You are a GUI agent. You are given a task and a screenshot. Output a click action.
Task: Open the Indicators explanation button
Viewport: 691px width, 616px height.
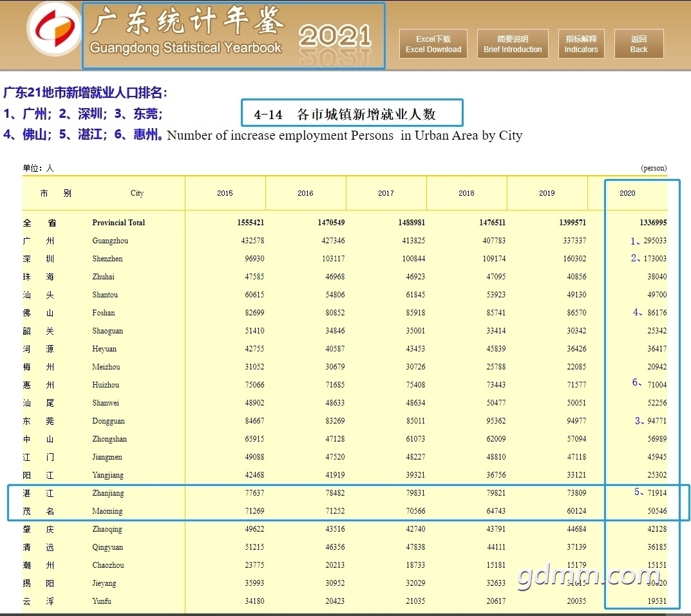581,44
